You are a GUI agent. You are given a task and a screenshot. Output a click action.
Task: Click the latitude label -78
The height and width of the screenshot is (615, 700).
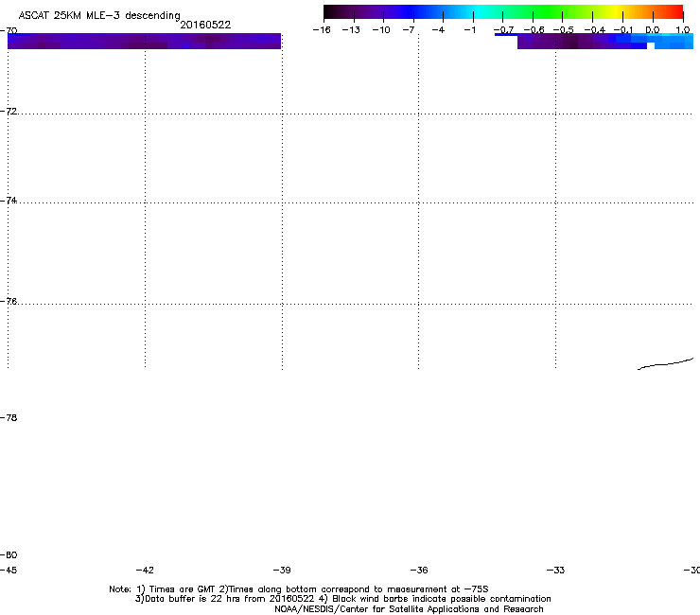coord(9,417)
